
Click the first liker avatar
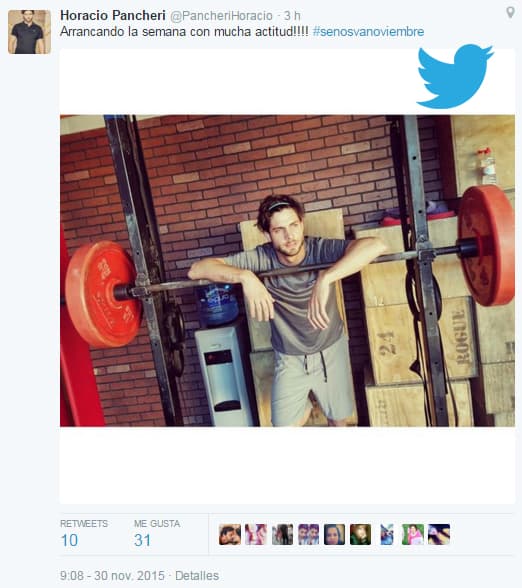(230, 534)
